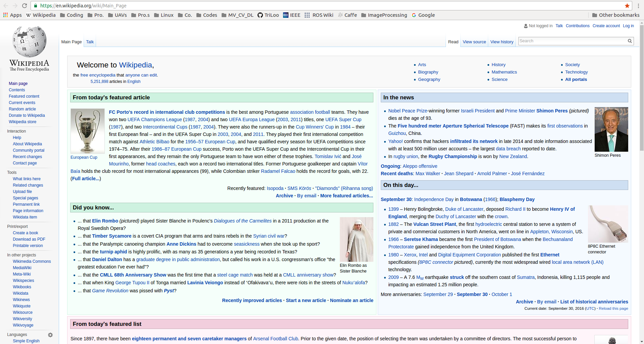This screenshot has height=344, width=644.
Task: Click the secure lock icon in address bar
Action: [36, 6]
